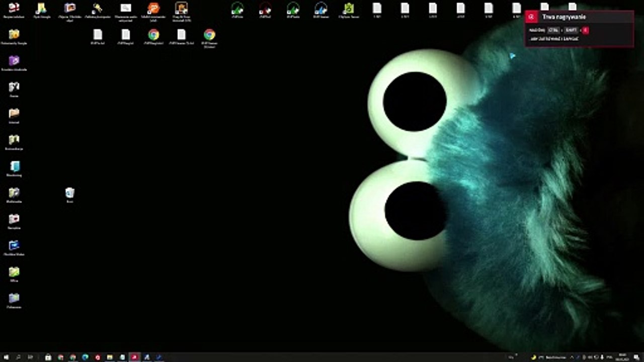Select the Google Drive desktop shortcut
This screenshot has height=362, width=644.
tap(42, 8)
